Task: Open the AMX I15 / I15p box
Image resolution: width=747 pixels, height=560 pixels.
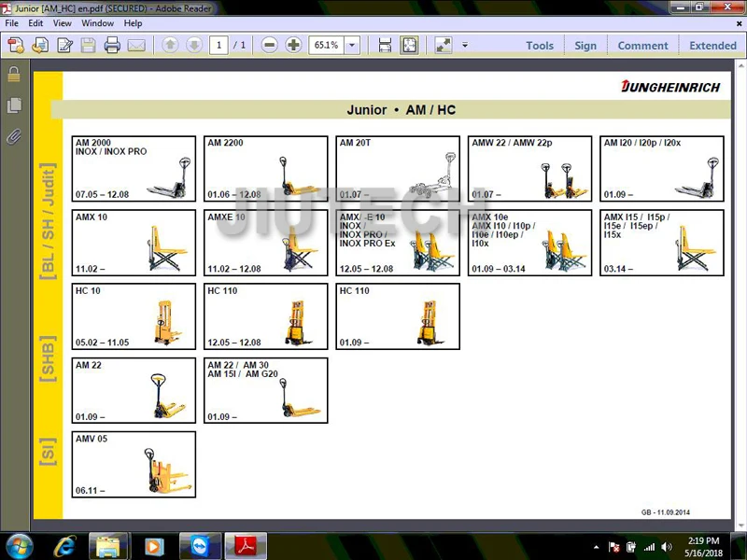Action: [x=662, y=243]
